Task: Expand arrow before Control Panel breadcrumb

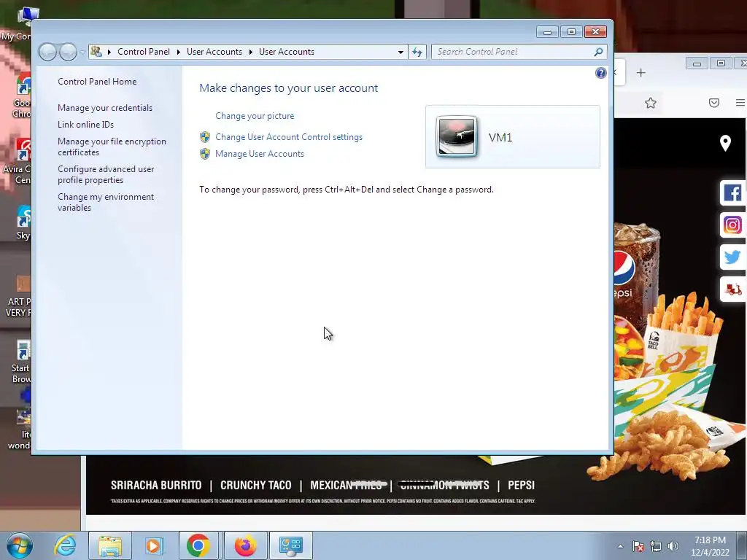Action: (x=109, y=52)
